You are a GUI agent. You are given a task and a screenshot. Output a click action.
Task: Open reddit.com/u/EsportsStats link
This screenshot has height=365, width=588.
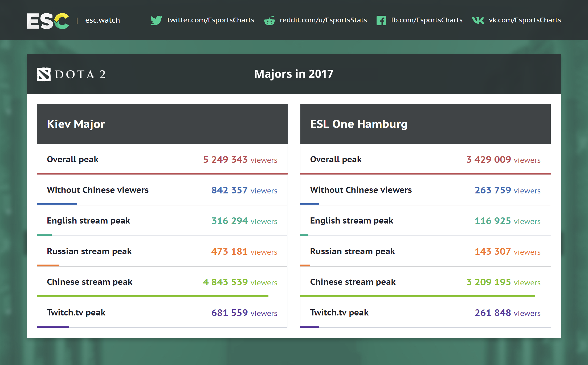pos(323,20)
